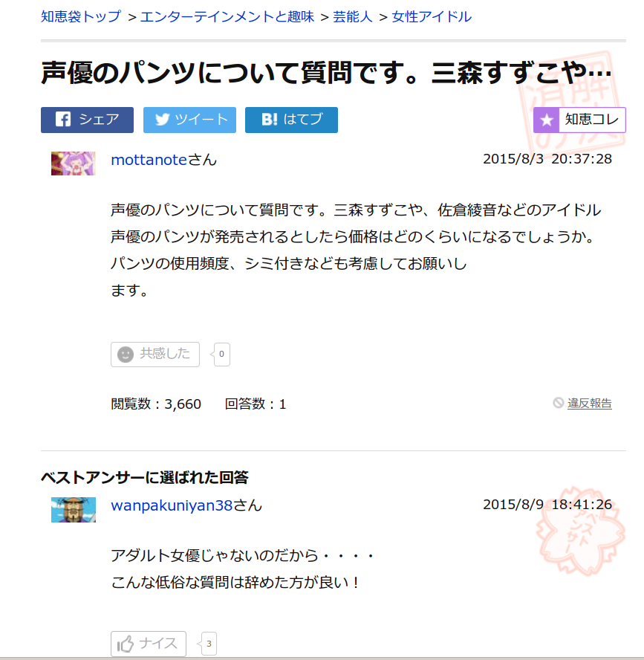The width and height of the screenshot is (644, 660).
Task: Click the Facebook icon in the share button
Action: [63, 120]
